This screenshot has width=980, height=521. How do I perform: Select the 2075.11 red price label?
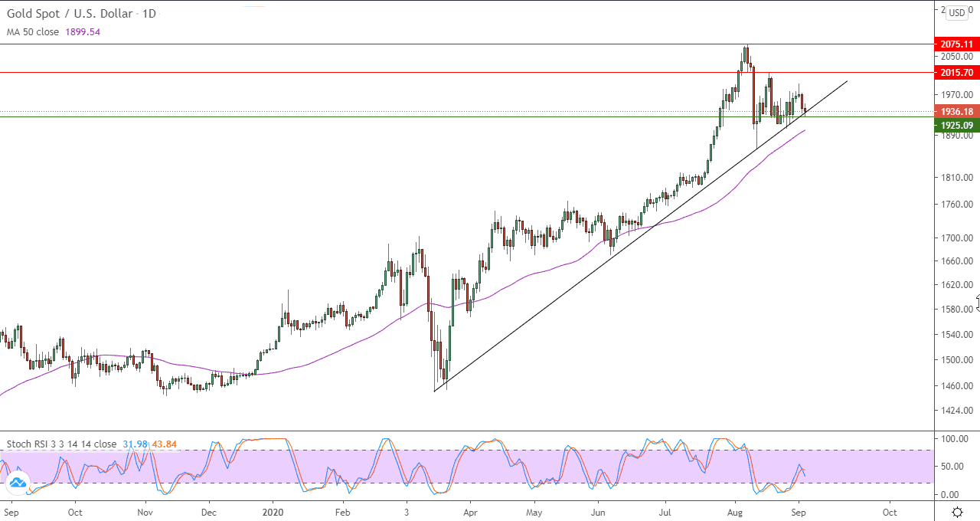click(956, 44)
